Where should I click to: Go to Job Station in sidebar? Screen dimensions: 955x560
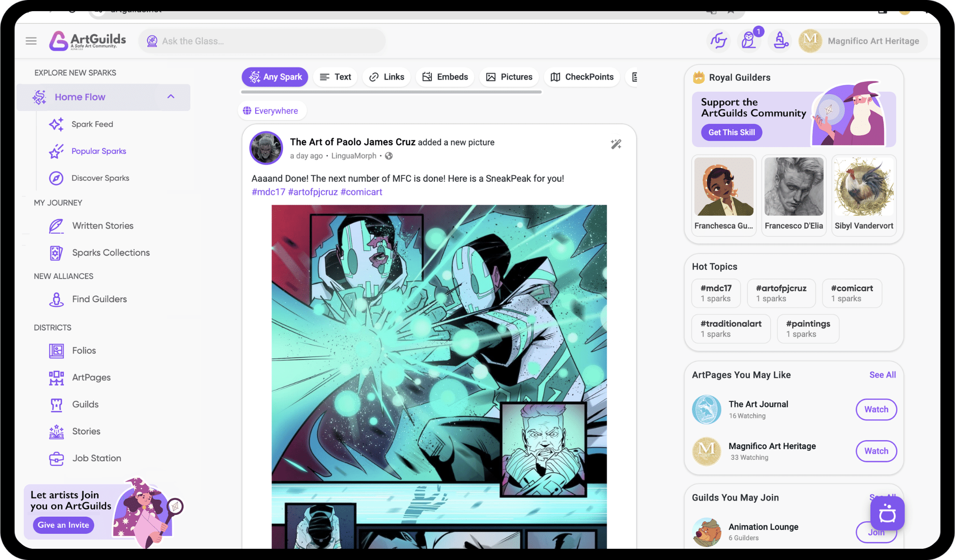tap(97, 458)
